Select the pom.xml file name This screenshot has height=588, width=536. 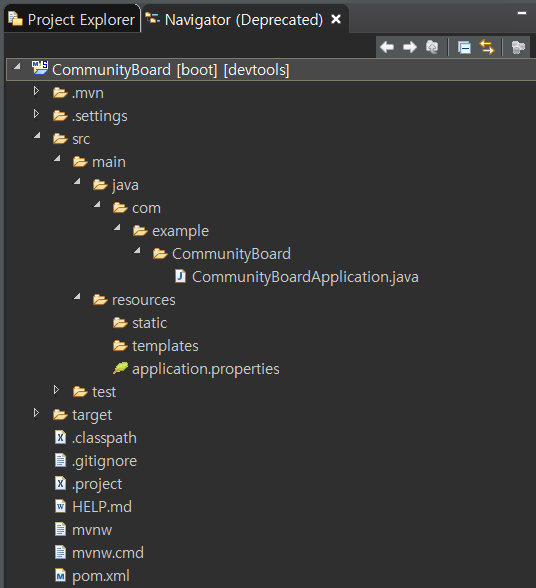tap(101, 576)
